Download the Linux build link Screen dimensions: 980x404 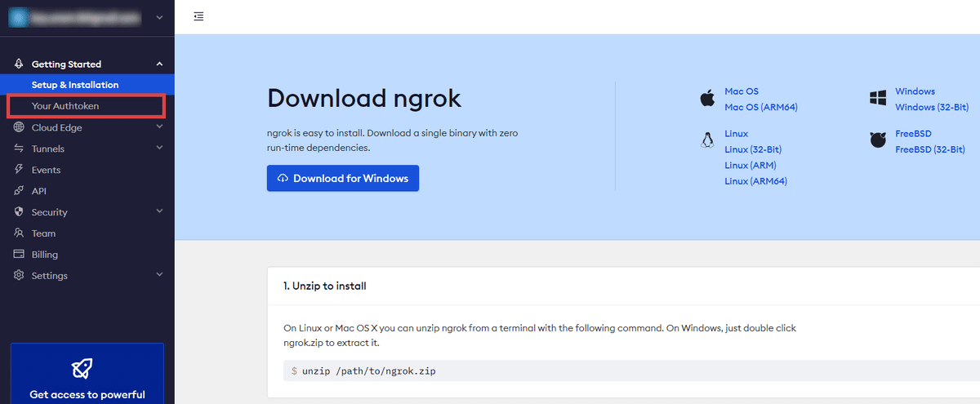click(737, 134)
